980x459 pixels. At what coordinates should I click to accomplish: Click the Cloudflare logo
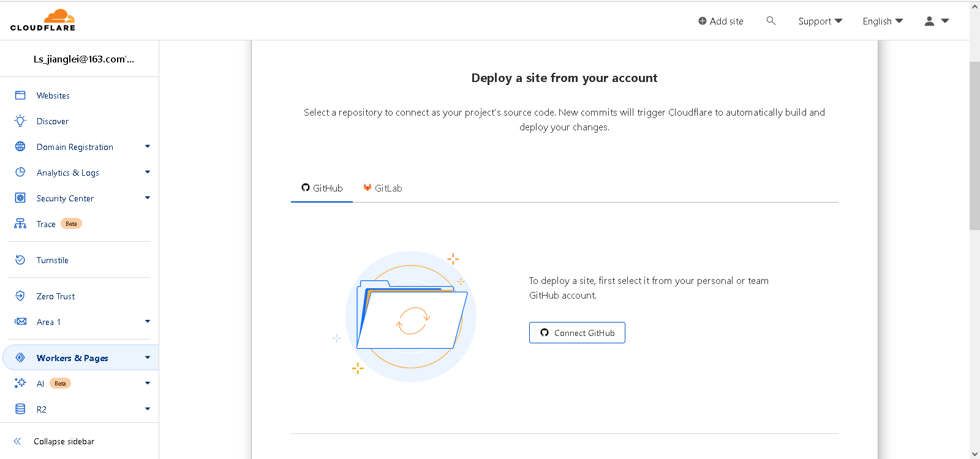click(x=43, y=20)
